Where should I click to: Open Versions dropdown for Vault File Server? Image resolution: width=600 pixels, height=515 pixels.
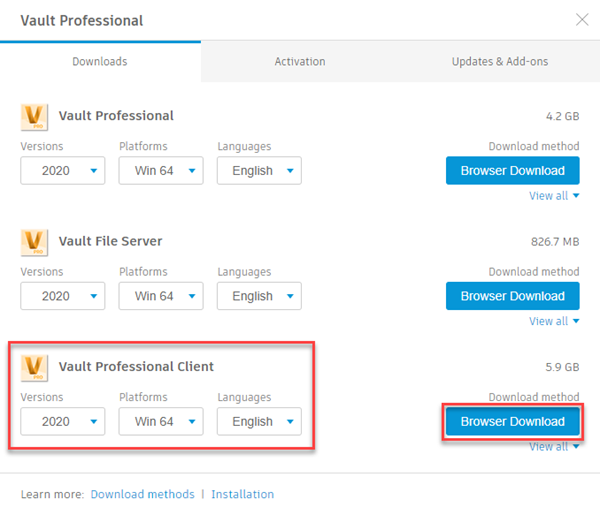(63, 296)
